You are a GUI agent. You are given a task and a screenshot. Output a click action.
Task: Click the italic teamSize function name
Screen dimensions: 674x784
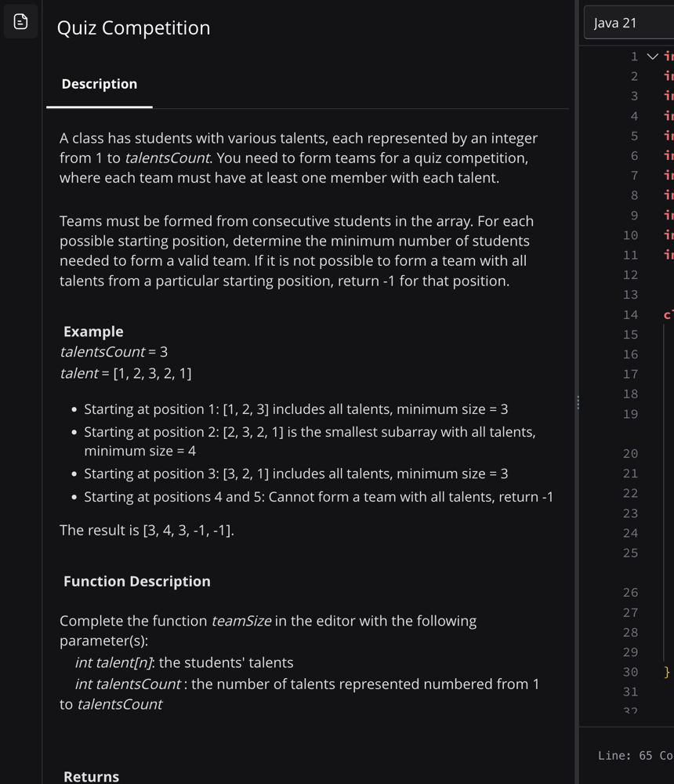pyautogui.click(x=241, y=621)
